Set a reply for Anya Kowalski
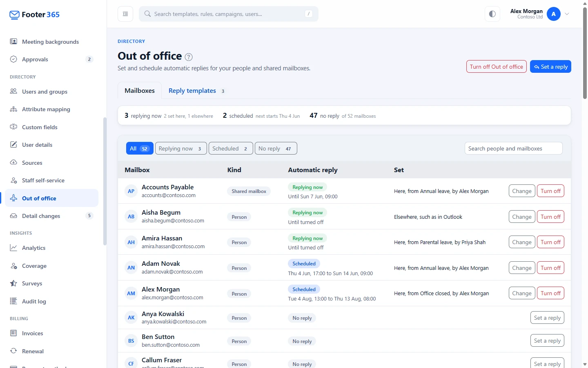 click(547, 318)
